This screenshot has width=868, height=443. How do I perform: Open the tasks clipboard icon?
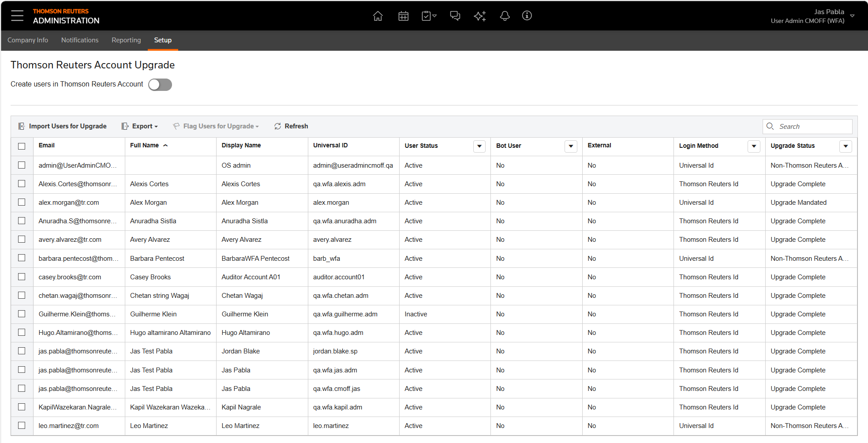(428, 16)
